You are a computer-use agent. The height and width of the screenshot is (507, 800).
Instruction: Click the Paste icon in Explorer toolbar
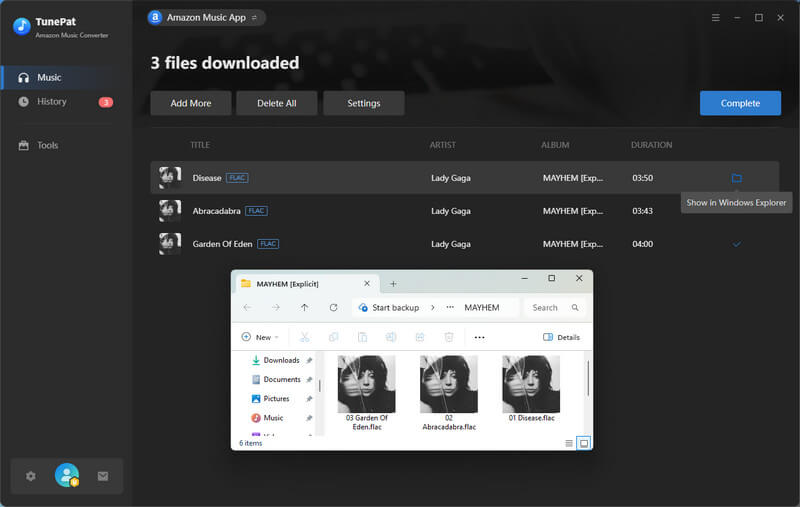click(x=362, y=337)
